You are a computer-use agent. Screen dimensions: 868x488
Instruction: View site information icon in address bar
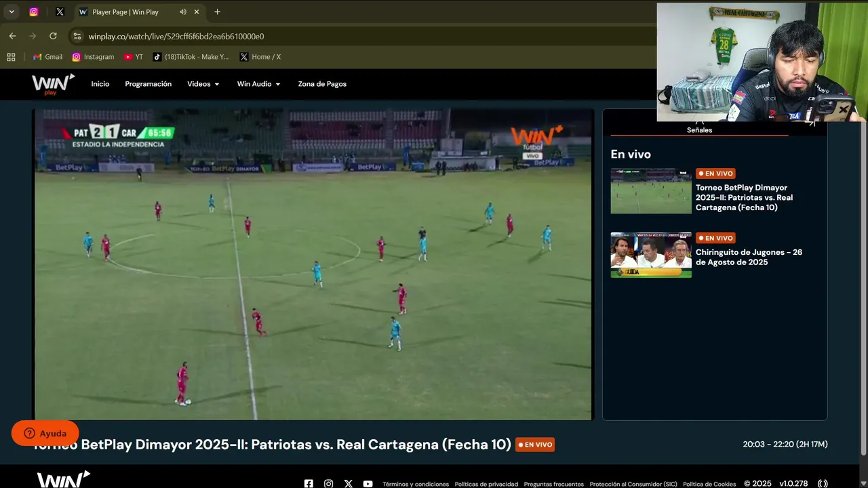pyautogui.click(x=77, y=36)
